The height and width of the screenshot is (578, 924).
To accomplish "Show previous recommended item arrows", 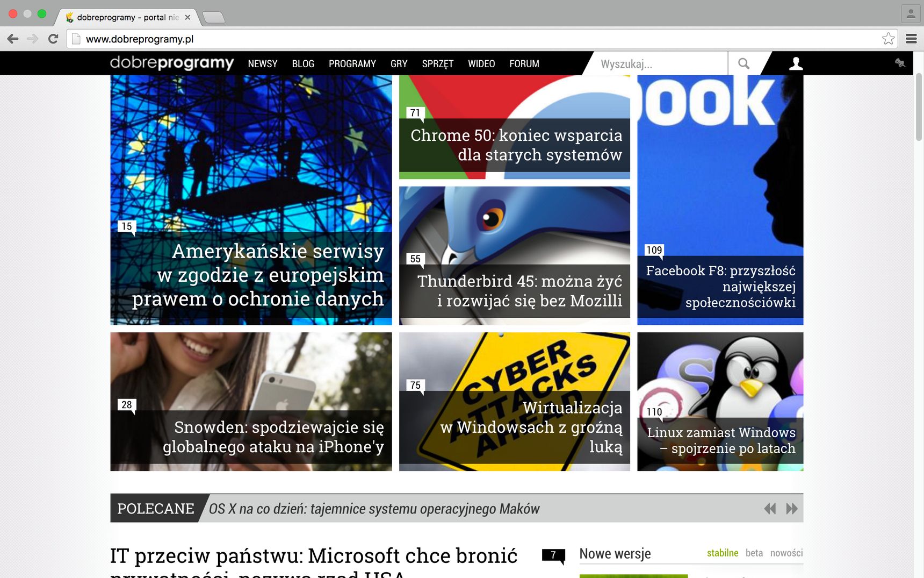I will [x=770, y=509].
